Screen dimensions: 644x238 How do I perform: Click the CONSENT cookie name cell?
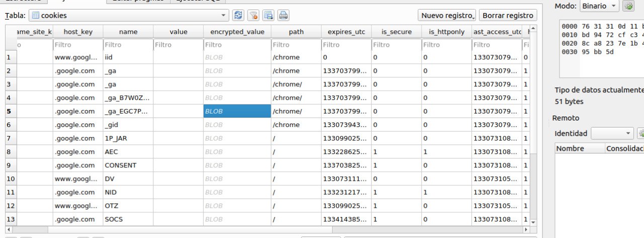[121, 165]
